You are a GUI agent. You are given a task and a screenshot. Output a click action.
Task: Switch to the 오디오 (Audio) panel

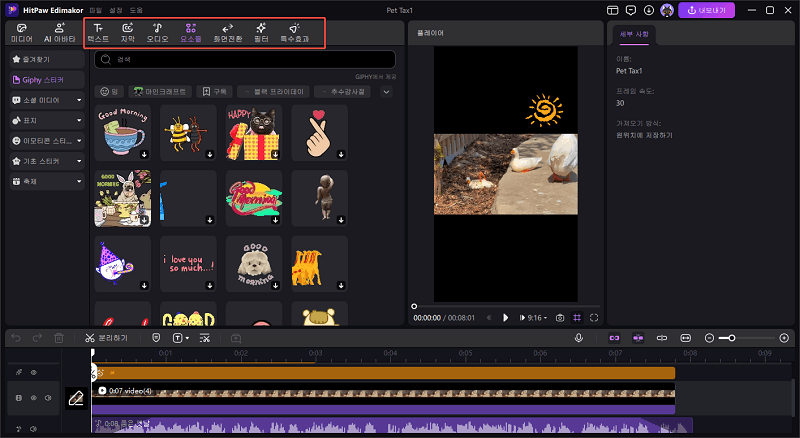[158, 32]
